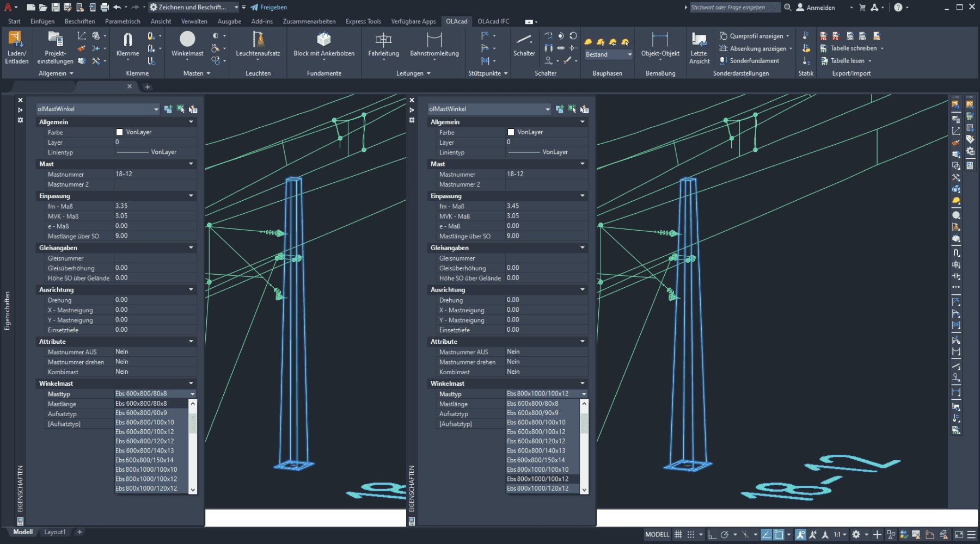This screenshot has height=544, width=980.
Task: Toggle ortho mode in status bar
Action: tap(712, 535)
